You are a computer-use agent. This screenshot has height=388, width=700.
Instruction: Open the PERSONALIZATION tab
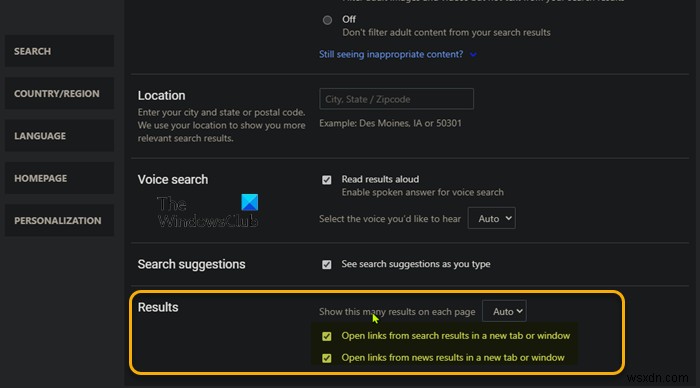[x=59, y=221]
